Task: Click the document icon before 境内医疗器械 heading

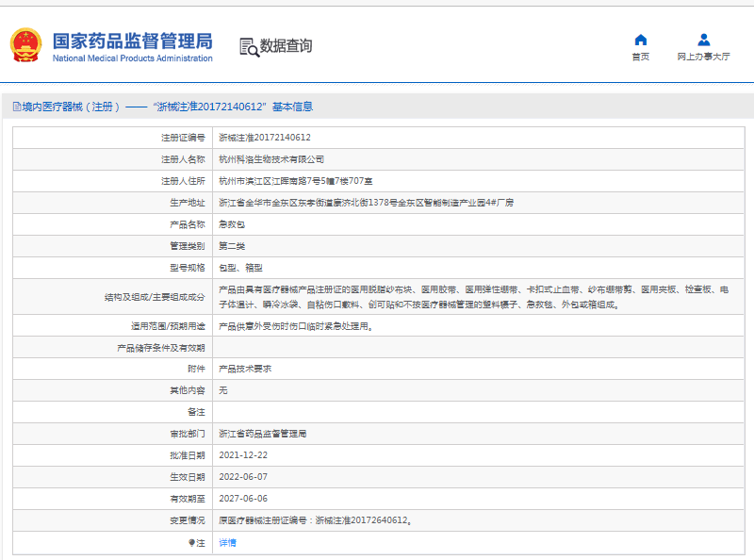Action: (x=16, y=107)
